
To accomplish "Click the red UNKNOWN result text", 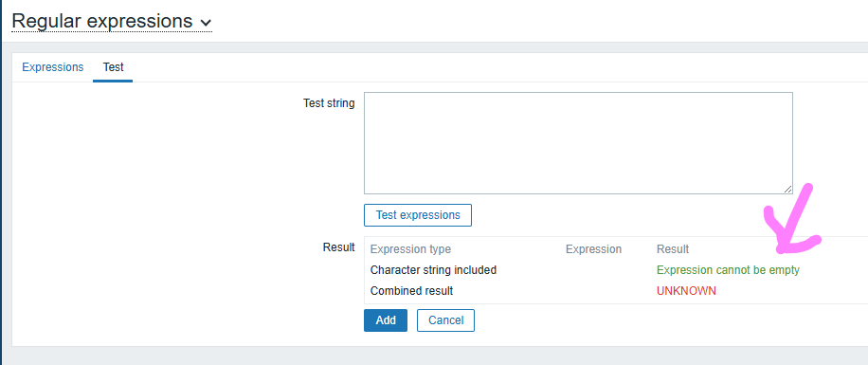I will pyautogui.click(x=686, y=291).
